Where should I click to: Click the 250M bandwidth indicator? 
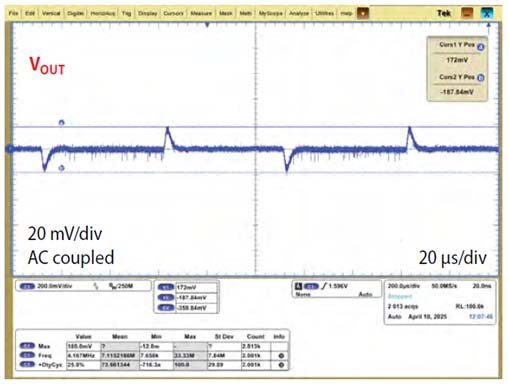click(121, 286)
